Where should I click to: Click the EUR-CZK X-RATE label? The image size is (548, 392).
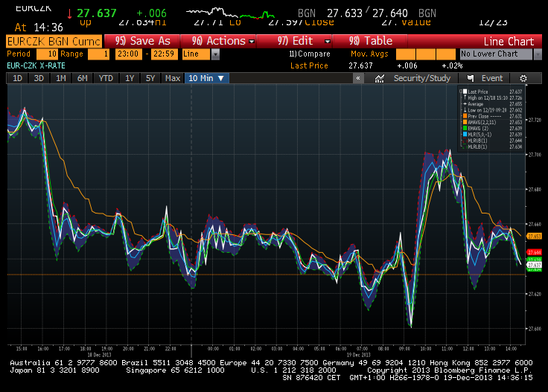(x=36, y=65)
